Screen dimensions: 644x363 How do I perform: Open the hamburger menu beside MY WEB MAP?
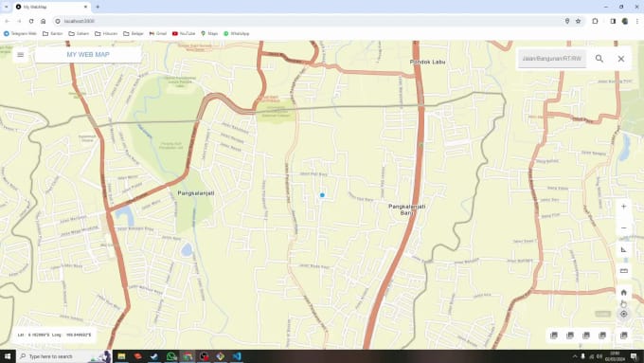tap(20, 55)
